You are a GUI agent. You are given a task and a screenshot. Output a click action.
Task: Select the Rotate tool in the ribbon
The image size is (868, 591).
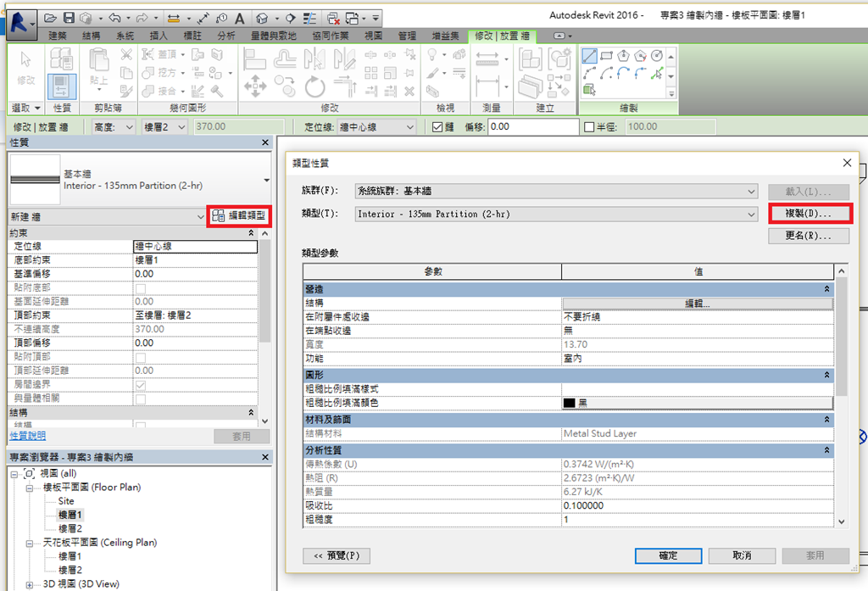[315, 86]
